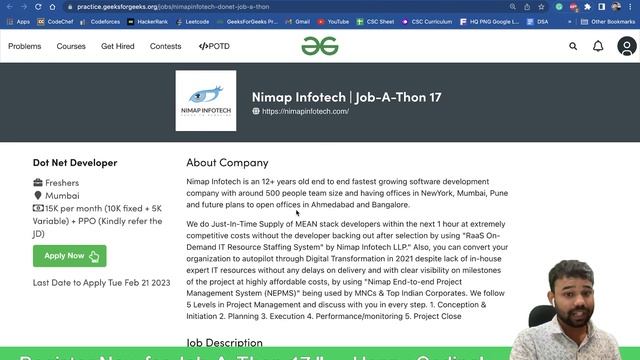Open the Other Bookmarks folder
This screenshot has width=640, height=360.
pyautogui.click(x=608, y=22)
